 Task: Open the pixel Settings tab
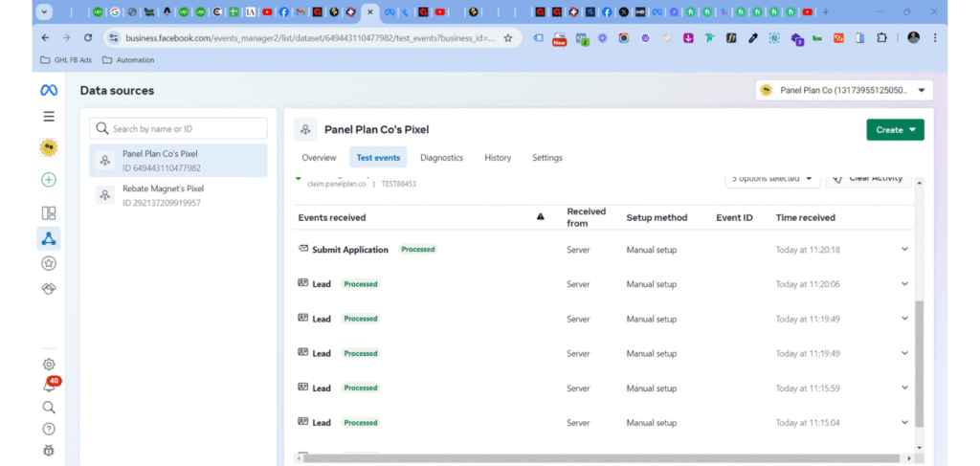click(x=547, y=158)
